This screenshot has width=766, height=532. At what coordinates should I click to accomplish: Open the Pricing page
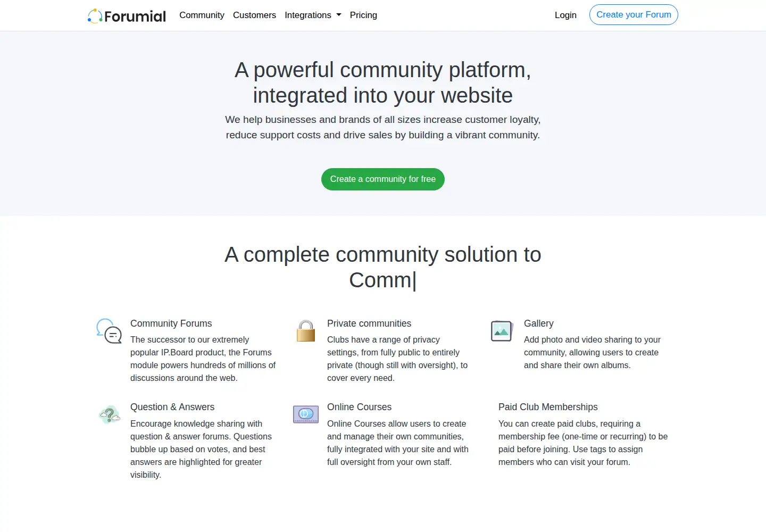click(363, 15)
